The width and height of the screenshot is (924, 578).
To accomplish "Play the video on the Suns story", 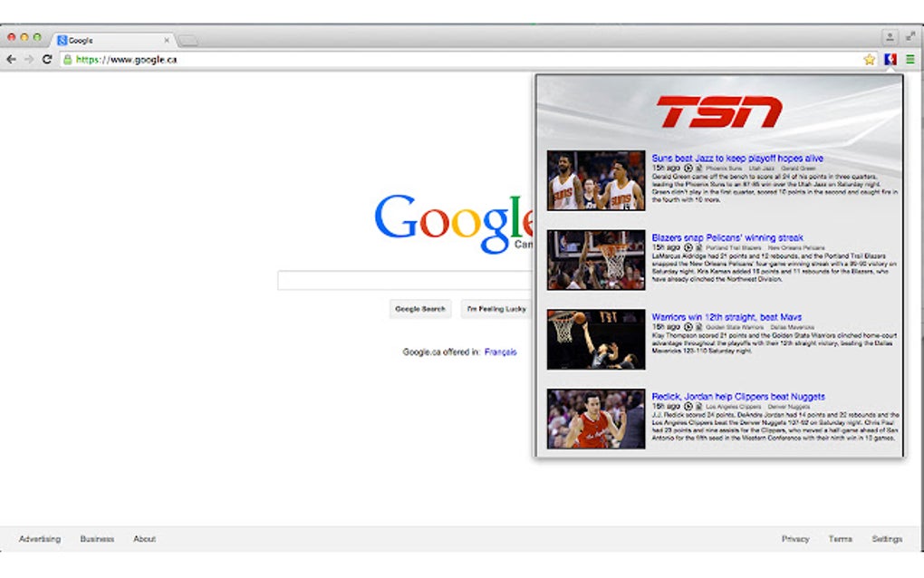I will tap(687, 168).
